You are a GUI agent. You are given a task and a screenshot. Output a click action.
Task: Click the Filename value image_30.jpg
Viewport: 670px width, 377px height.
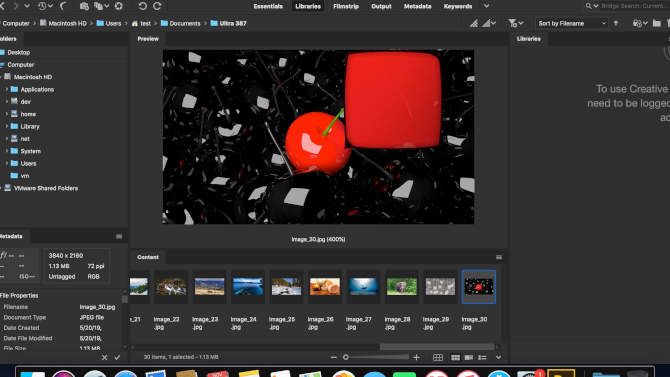coord(97,307)
